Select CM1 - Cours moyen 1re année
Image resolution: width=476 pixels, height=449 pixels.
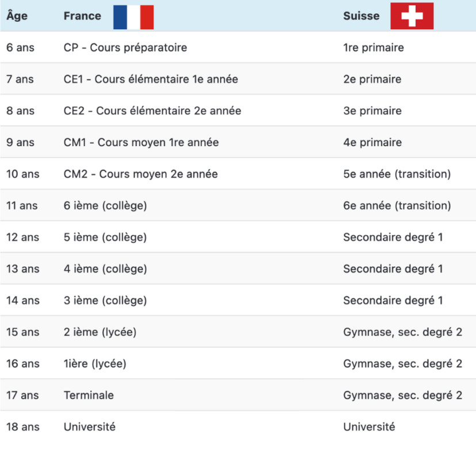click(x=141, y=143)
